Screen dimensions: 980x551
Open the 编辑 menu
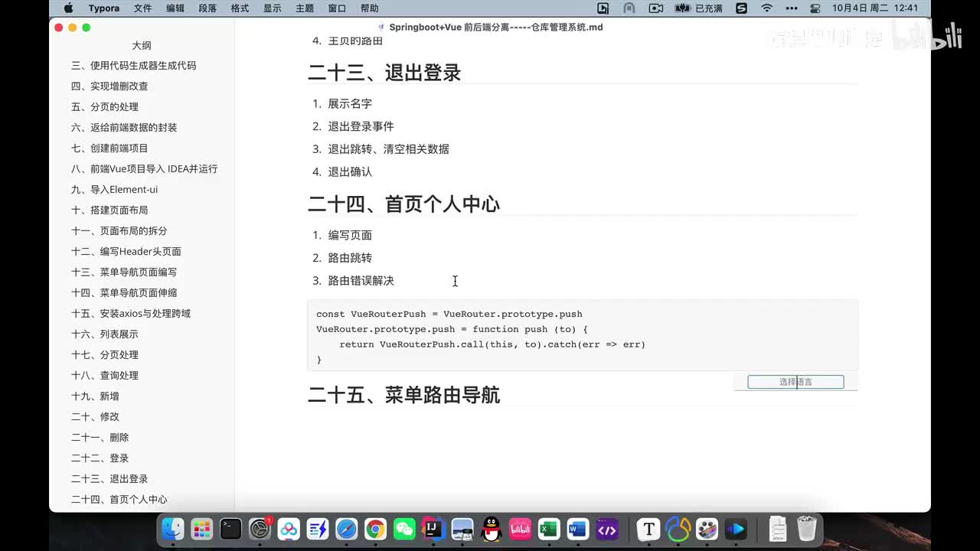point(175,8)
